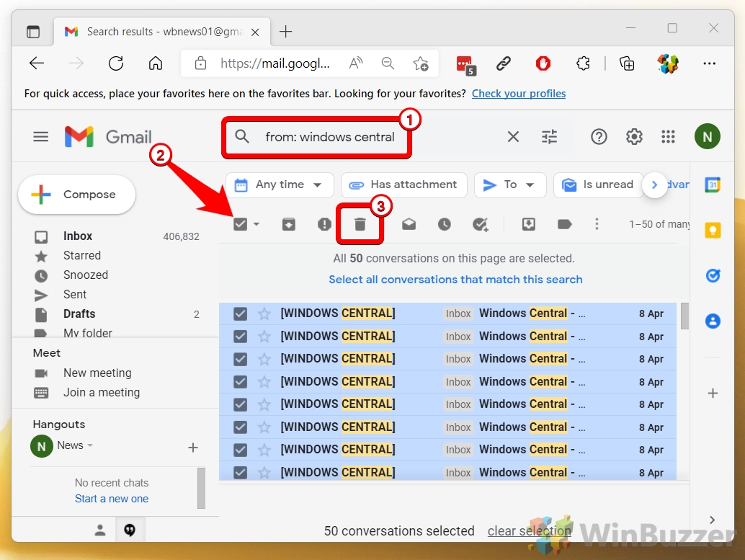
Task: Open Google Keep side panel
Action: pos(713,231)
